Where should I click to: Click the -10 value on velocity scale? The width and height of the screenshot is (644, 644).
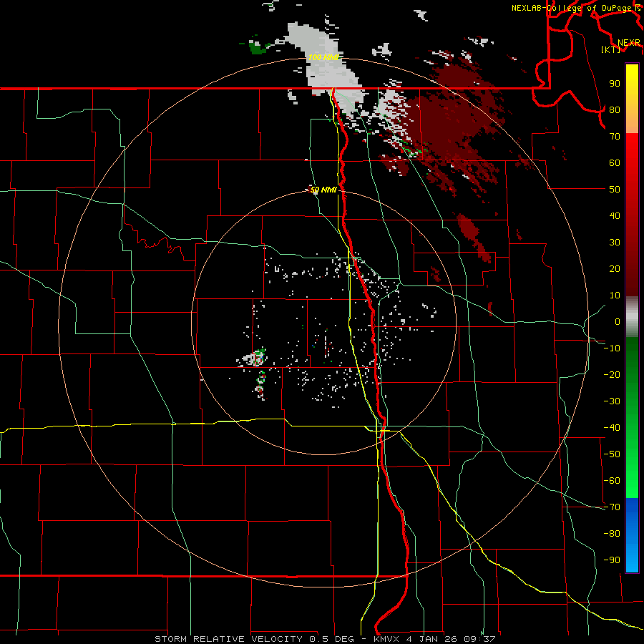click(x=612, y=348)
